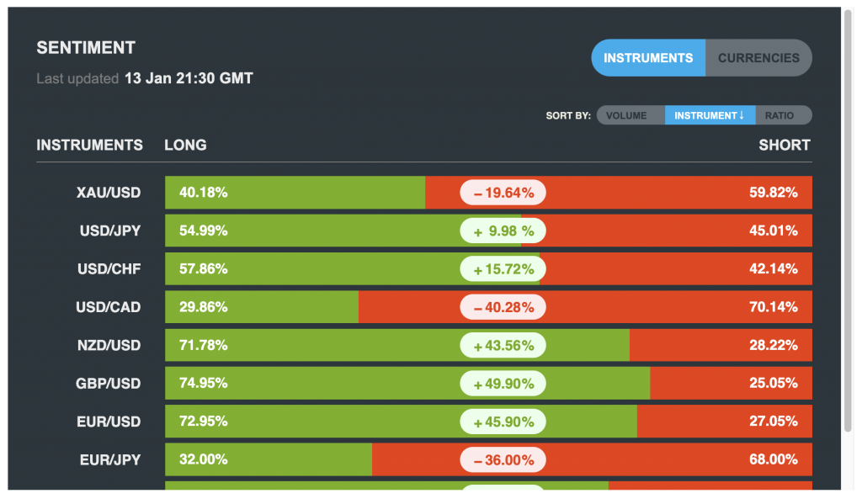Image resolution: width=862 pixels, height=504 pixels.
Task: Click the XAU/USD −19.64% ratio badge
Action: tap(503, 193)
